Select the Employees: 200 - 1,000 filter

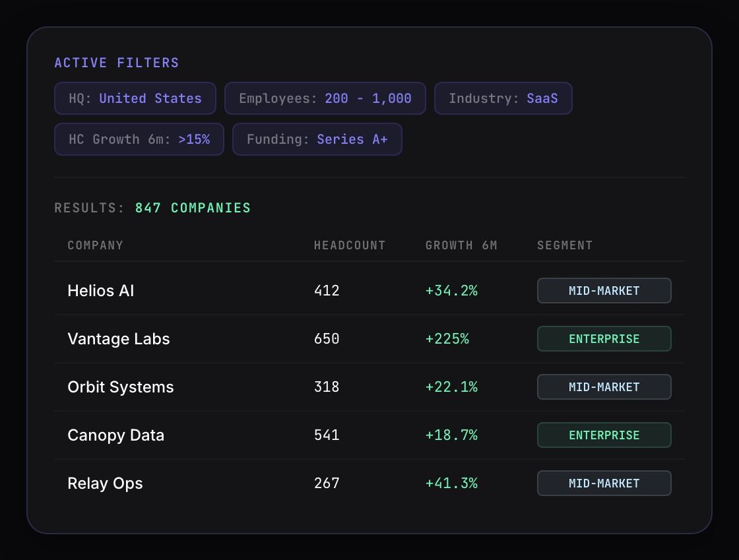pos(325,98)
